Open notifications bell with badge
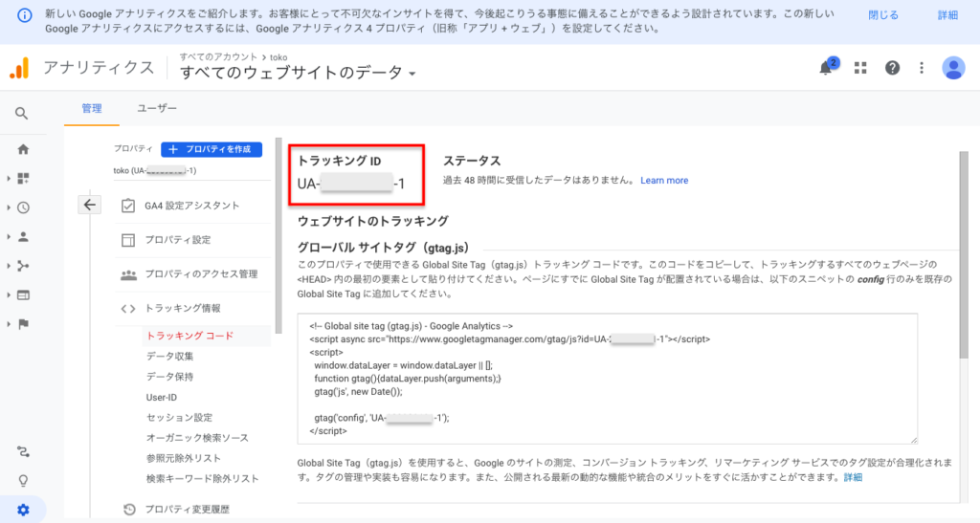This screenshot has height=523, width=980. [x=827, y=67]
